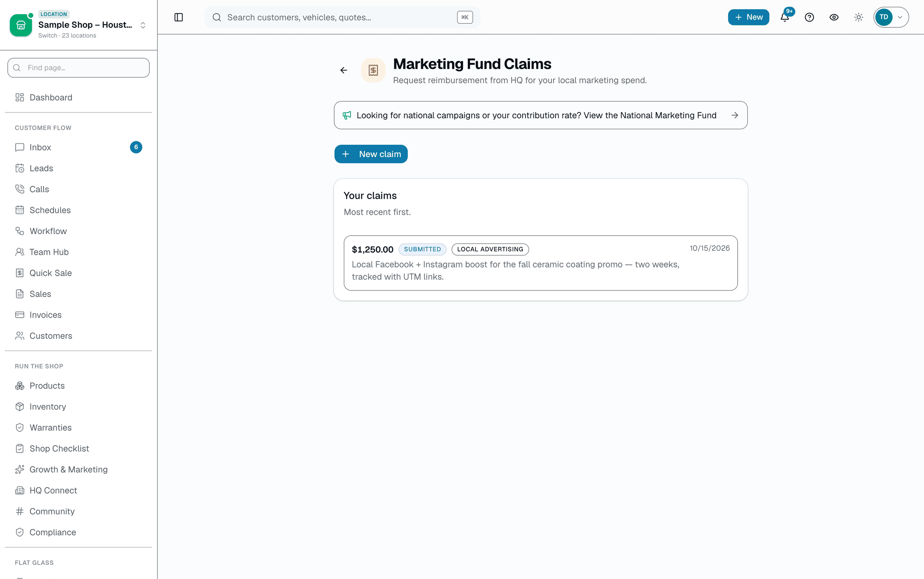
Task: Click the Marketing Fund Claims receipt icon
Action: (x=373, y=70)
